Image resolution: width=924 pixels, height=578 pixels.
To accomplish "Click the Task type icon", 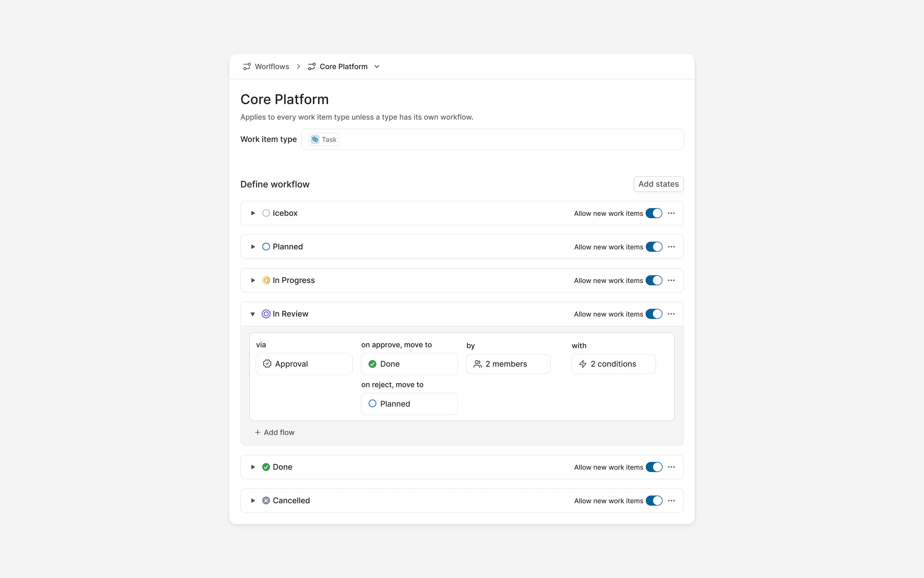I will pos(315,140).
